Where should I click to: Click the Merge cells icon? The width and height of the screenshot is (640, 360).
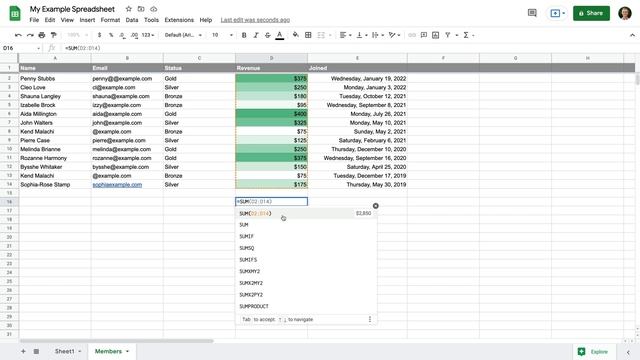tap(321, 35)
